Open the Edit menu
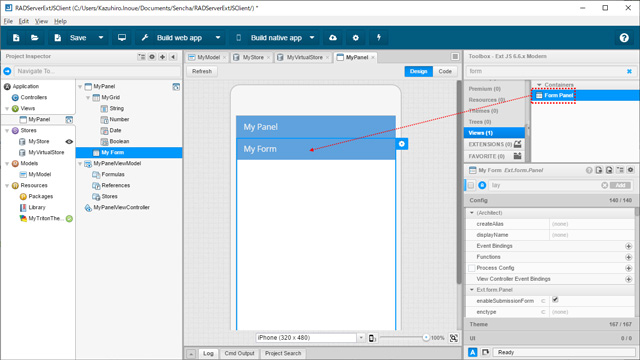Image resolution: width=640 pixels, height=360 pixels. coord(24,21)
